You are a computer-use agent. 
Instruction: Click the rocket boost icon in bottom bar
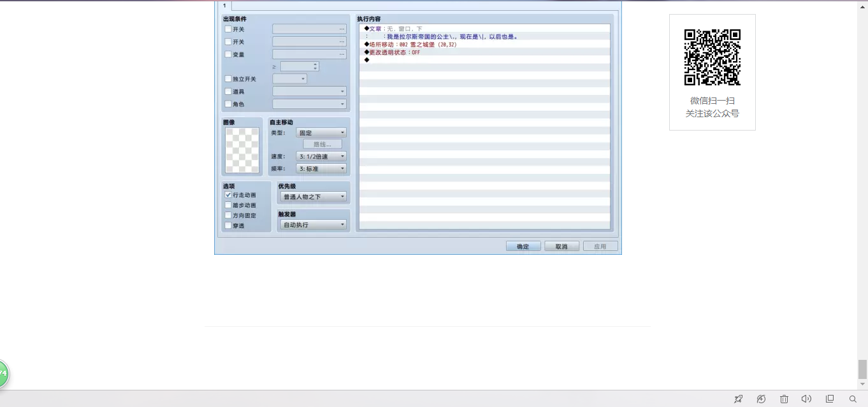[738, 399]
